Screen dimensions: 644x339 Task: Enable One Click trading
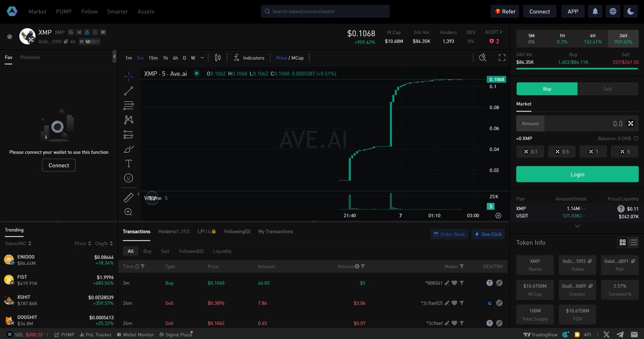488,234
